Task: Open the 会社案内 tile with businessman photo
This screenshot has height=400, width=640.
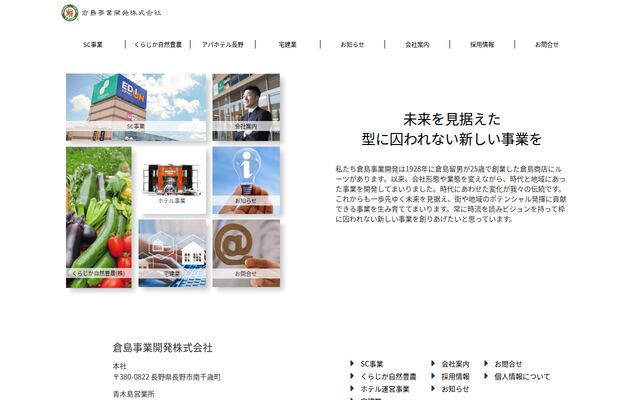Action: click(246, 107)
